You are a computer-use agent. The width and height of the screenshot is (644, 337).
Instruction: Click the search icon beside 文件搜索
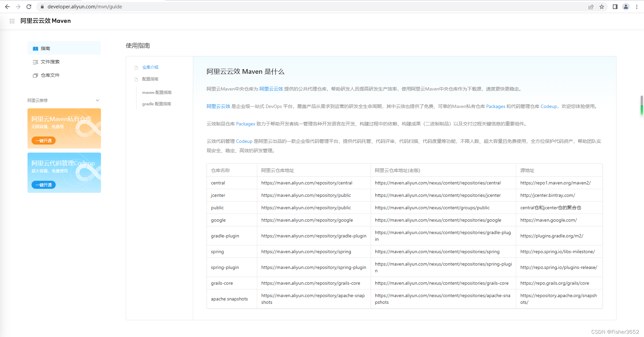[x=35, y=62]
